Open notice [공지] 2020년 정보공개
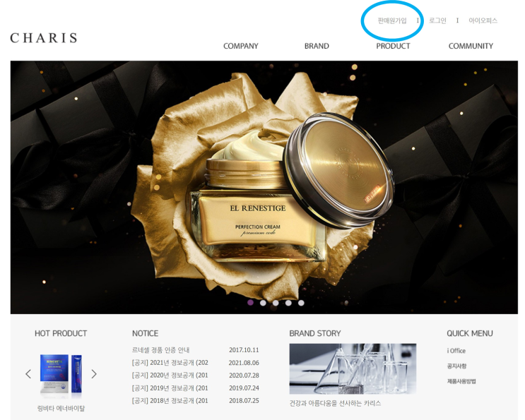525x420 pixels. [170, 376]
